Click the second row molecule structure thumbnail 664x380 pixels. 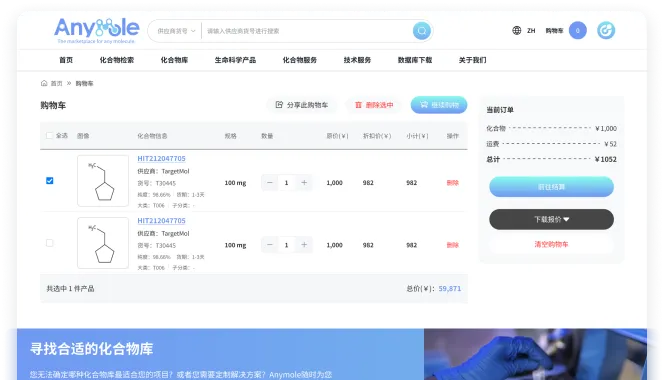point(103,243)
